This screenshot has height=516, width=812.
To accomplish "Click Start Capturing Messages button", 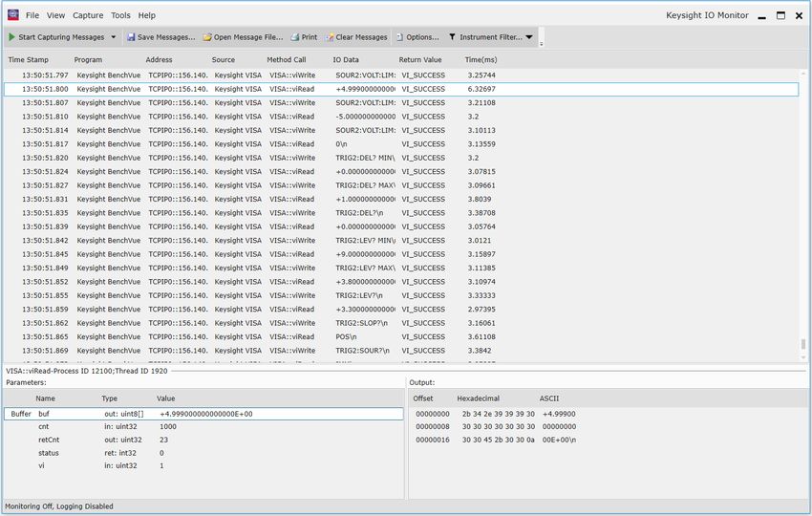I will tap(57, 37).
